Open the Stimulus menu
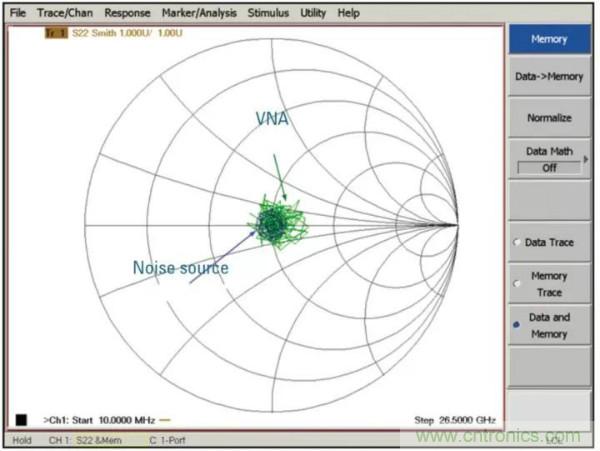600x451 pixels. pyautogui.click(x=269, y=13)
